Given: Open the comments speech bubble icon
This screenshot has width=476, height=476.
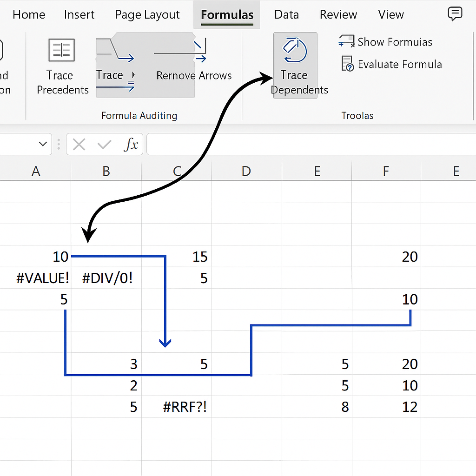Looking at the screenshot, I should 455,14.
